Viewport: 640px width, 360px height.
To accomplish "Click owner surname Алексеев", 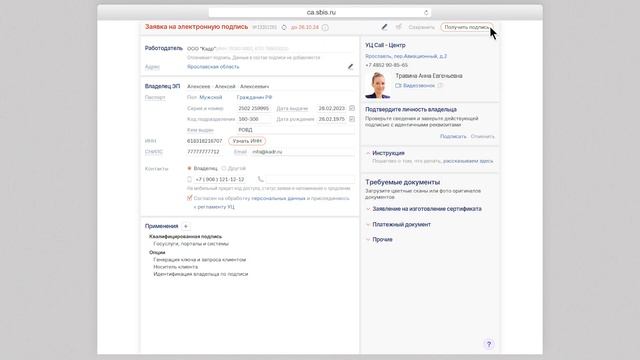I will click(198, 87).
